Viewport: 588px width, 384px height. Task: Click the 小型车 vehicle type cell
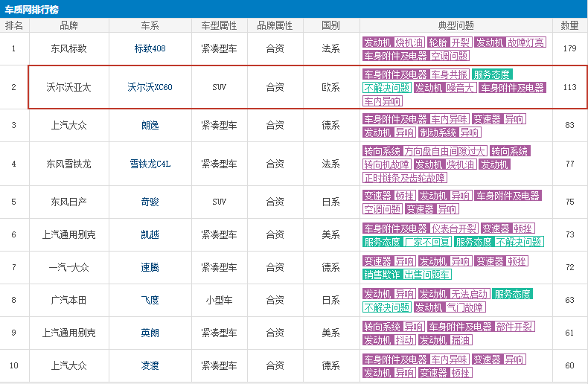point(220,300)
